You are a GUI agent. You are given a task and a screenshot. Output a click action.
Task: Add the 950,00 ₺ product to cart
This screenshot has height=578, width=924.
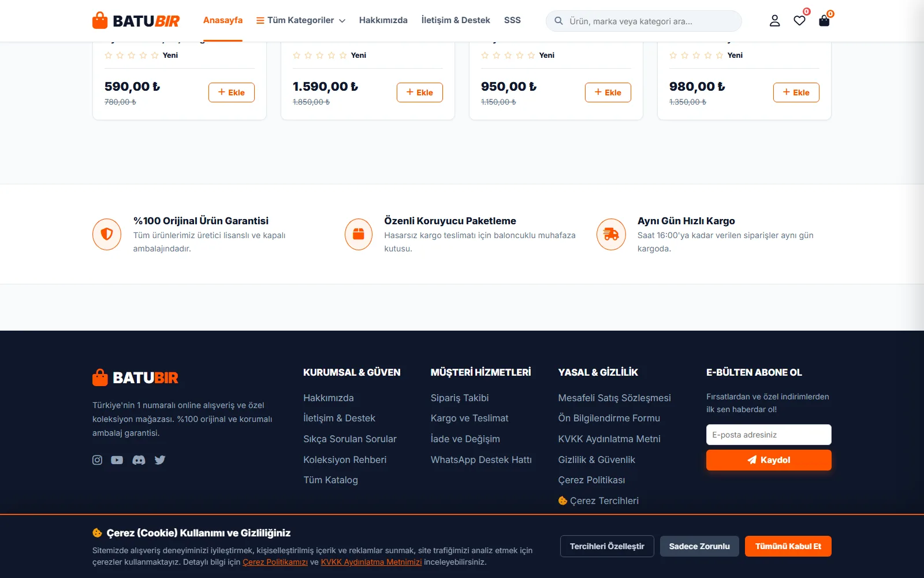pos(608,92)
